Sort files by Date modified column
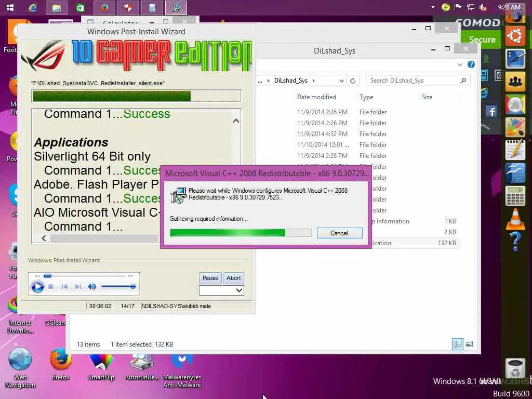Viewport: 532px width, 399px height. [316, 97]
